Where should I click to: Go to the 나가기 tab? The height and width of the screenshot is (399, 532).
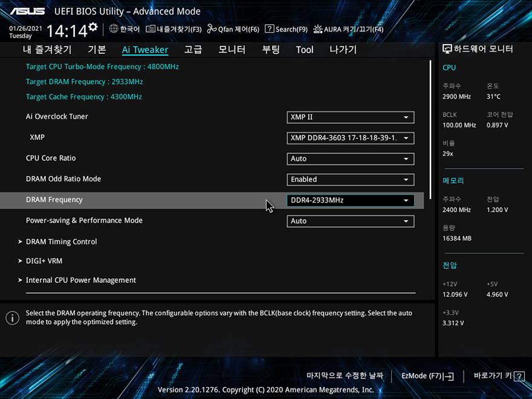(x=343, y=50)
